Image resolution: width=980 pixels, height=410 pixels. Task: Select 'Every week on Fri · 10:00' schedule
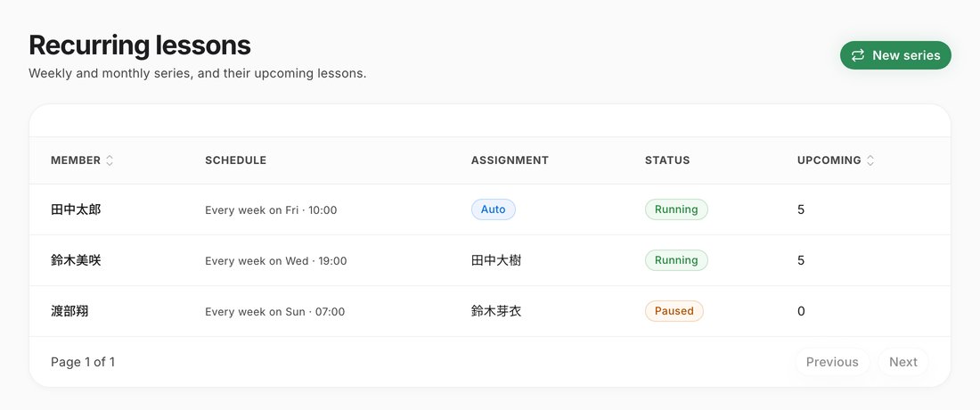[x=271, y=210]
